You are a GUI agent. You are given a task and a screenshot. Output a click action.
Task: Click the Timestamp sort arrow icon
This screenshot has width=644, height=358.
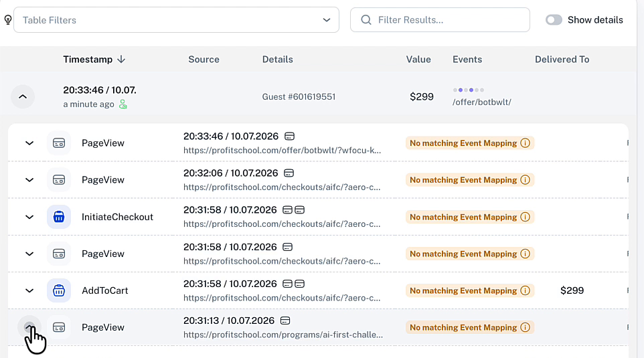coord(121,59)
